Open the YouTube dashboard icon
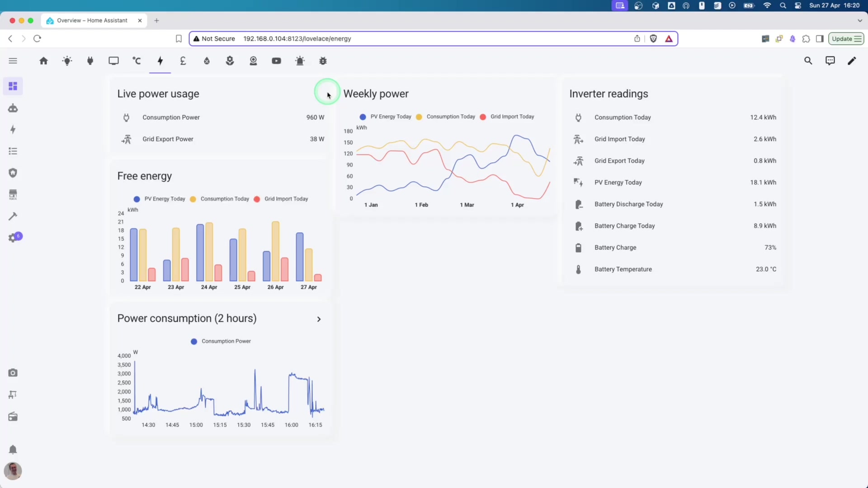 [x=276, y=61]
